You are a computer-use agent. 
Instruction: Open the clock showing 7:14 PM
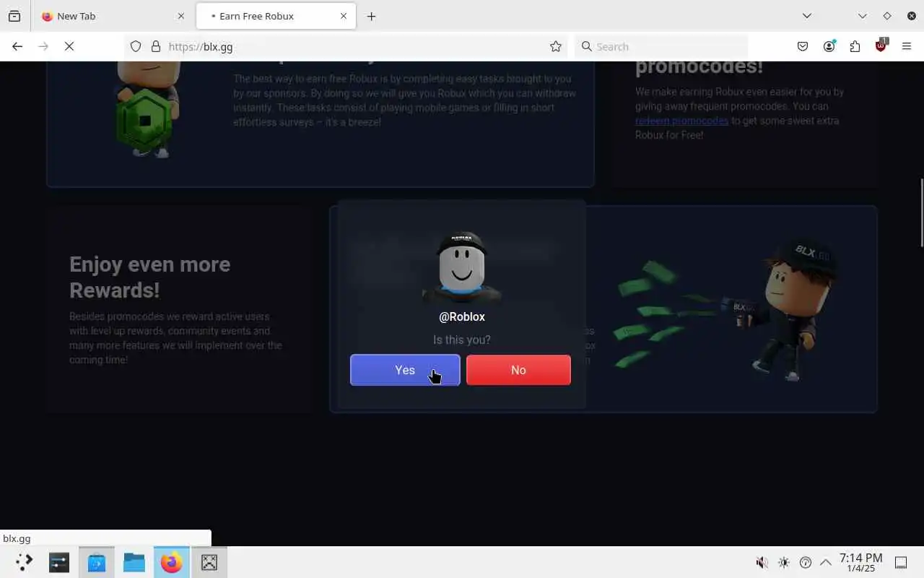[860, 562]
